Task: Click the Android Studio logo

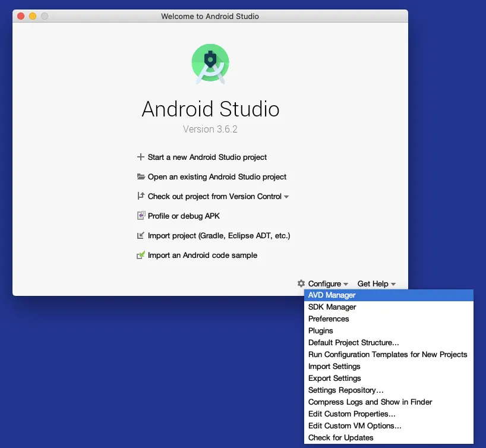Action: tap(210, 64)
